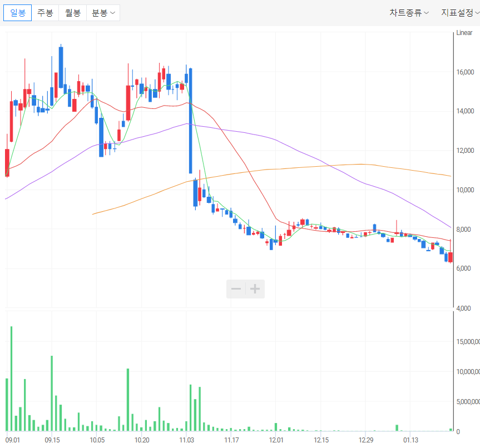Click the 10,000 price axis label

465,190
